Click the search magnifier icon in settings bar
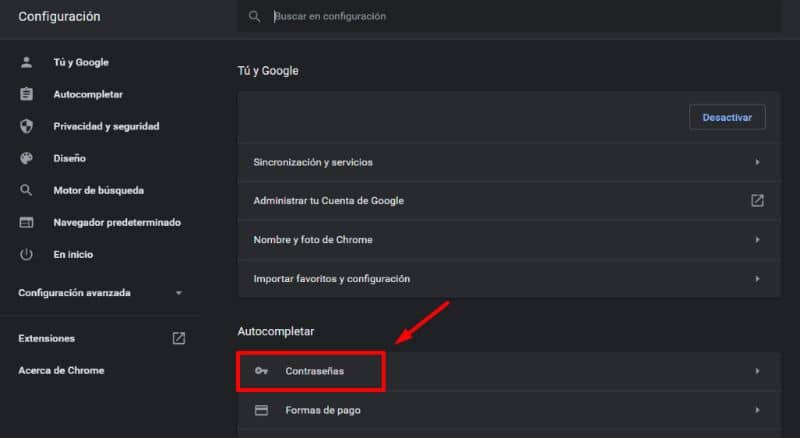 click(254, 17)
